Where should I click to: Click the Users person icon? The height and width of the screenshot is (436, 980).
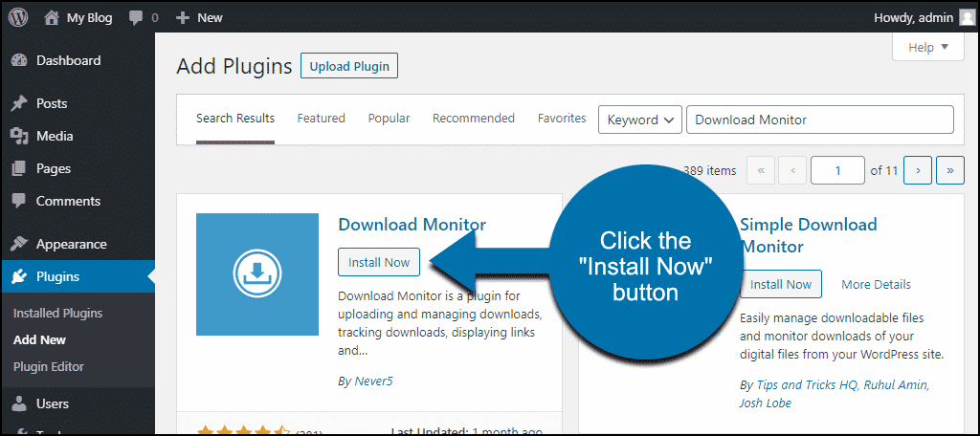pos(19,404)
